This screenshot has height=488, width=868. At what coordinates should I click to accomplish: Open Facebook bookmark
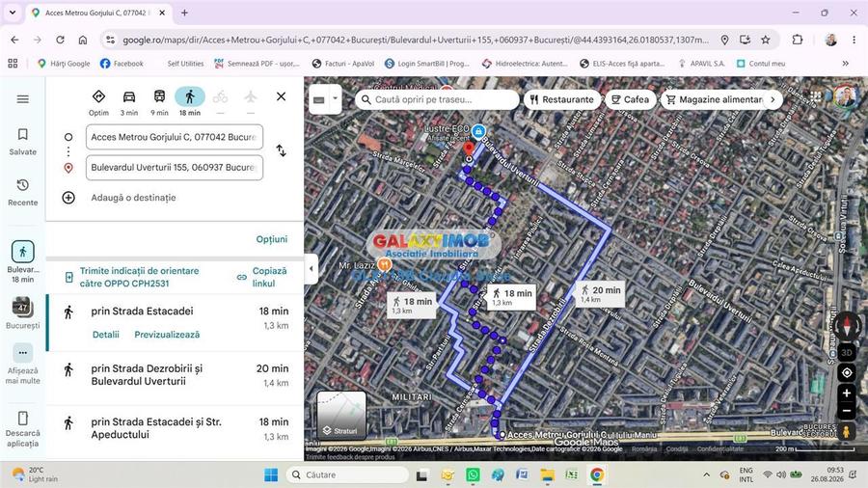point(122,64)
